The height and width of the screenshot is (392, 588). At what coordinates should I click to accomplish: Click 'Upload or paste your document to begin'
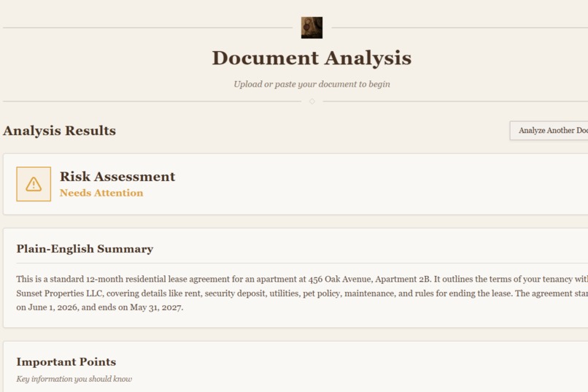tap(312, 84)
